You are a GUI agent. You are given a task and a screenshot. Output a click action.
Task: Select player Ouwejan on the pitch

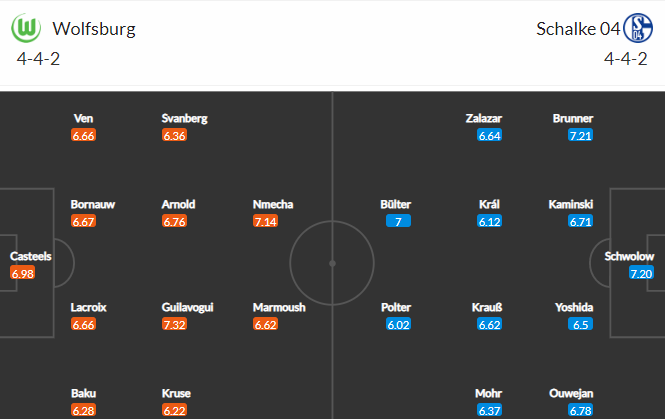(571, 394)
